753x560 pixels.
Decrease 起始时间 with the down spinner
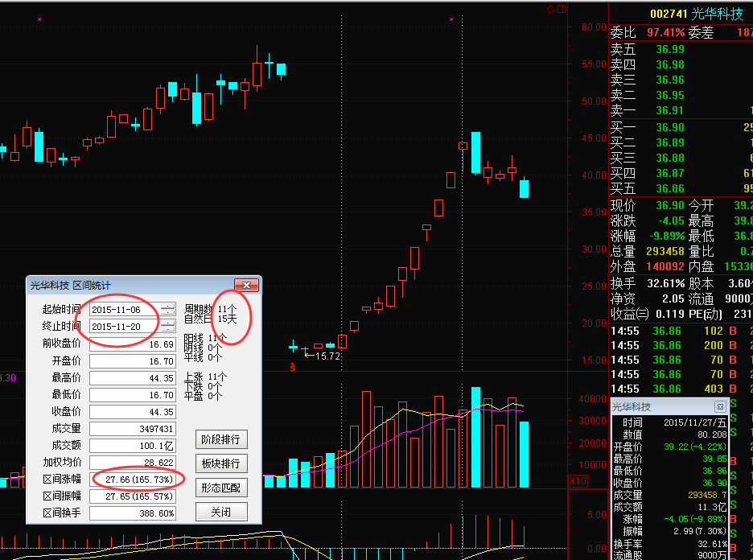[x=167, y=312]
